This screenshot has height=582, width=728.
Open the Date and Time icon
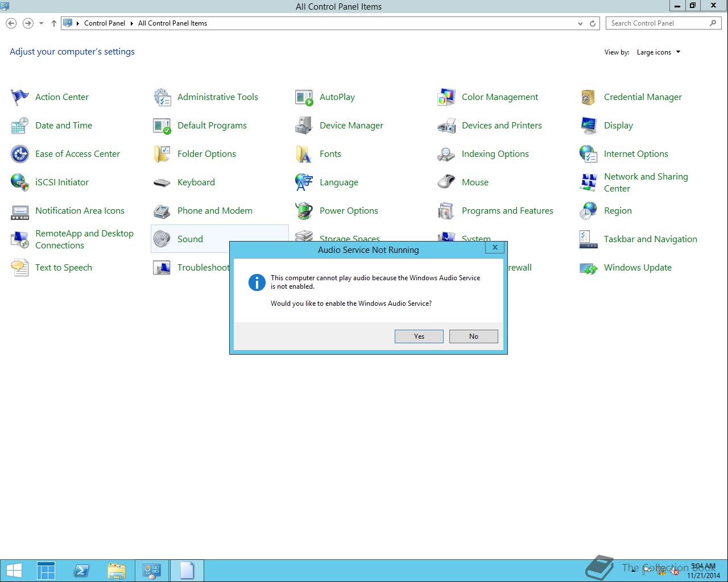pyautogui.click(x=20, y=126)
